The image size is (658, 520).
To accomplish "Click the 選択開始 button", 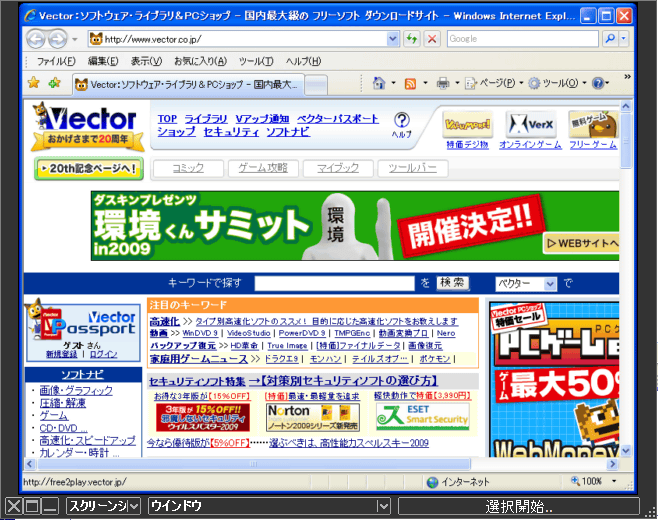I will (x=519, y=506).
